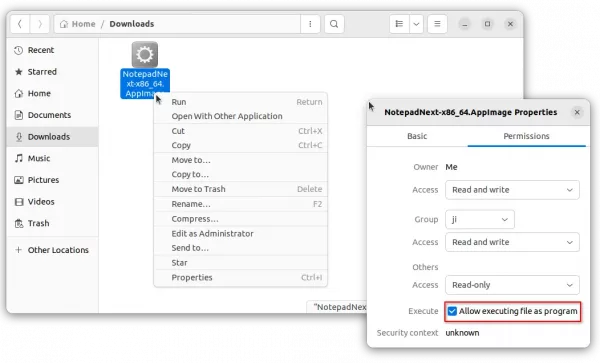Choose Move to Trash

point(241,189)
